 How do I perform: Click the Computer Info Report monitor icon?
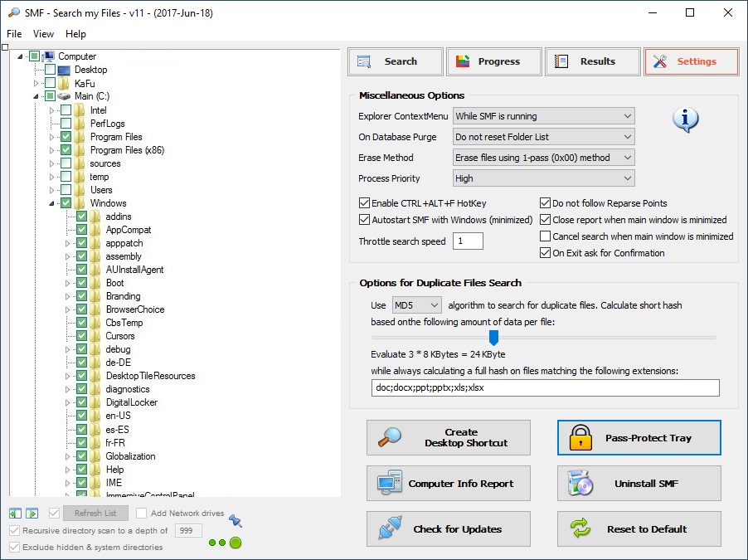pyautogui.click(x=390, y=483)
